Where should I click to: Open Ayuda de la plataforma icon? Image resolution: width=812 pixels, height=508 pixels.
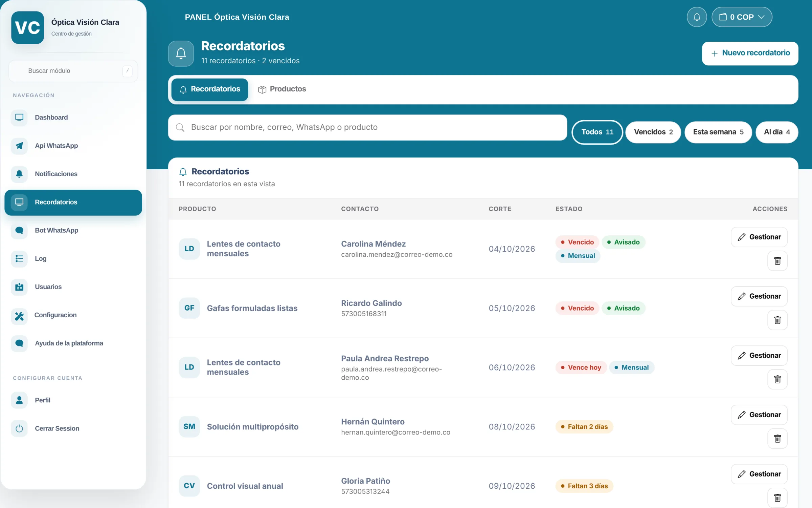(x=19, y=343)
